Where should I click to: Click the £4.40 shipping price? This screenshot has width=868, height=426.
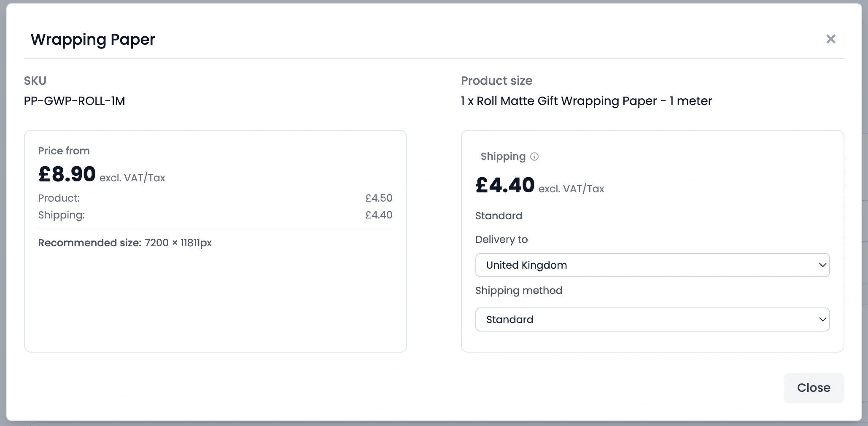coord(505,185)
